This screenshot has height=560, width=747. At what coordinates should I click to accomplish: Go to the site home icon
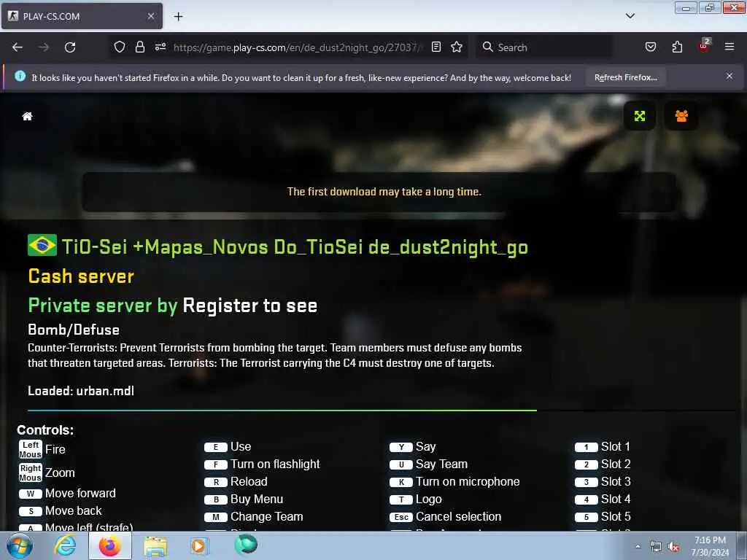pos(27,116)
